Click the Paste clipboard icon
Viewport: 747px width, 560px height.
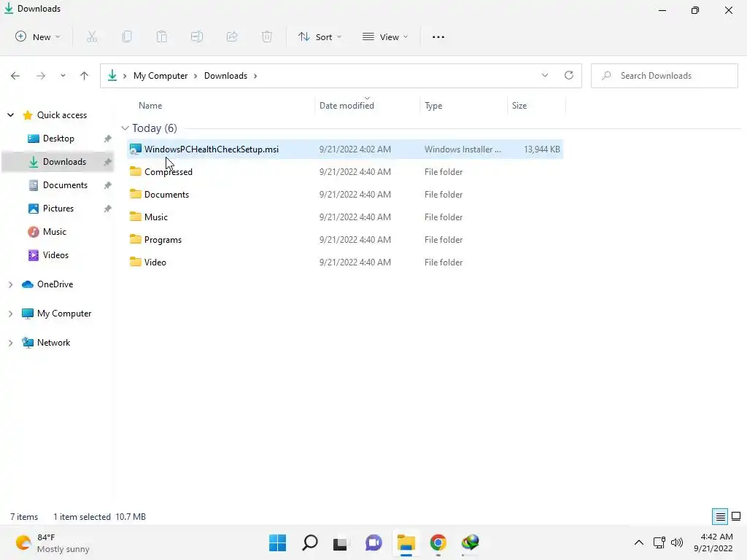click(162, 36)
